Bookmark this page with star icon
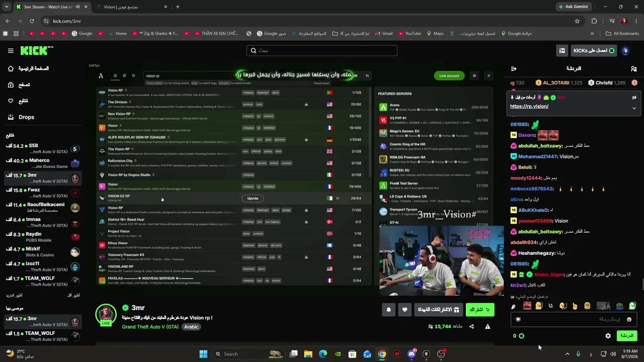This screenshot has height=362, width=644. (x=577, y=21)
